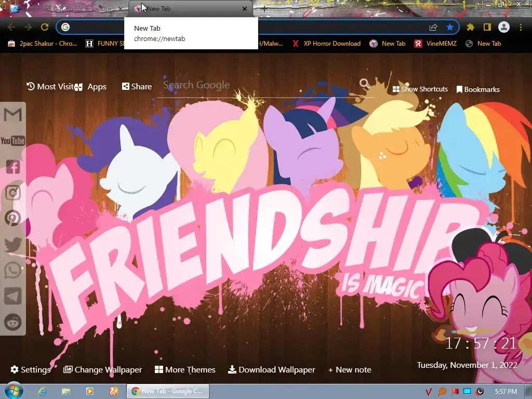Open the Reddit sidebar shortcut
The width and height of the screenshot is (532, 399).
[x=13, y=322]
